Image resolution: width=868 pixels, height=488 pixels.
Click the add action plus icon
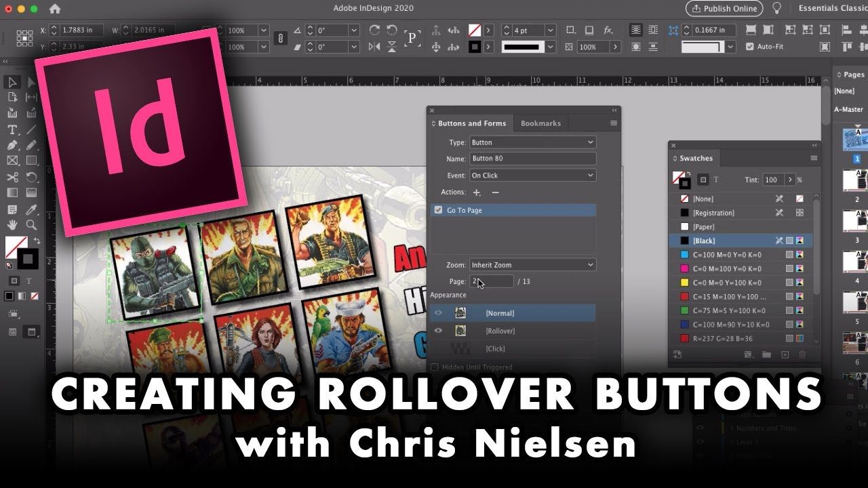pyautogui.click(x=477, y=192)
